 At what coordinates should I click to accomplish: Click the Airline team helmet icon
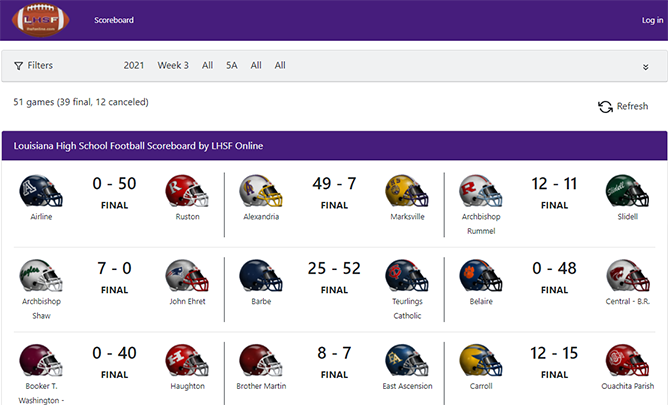click(x=41, y=190)
